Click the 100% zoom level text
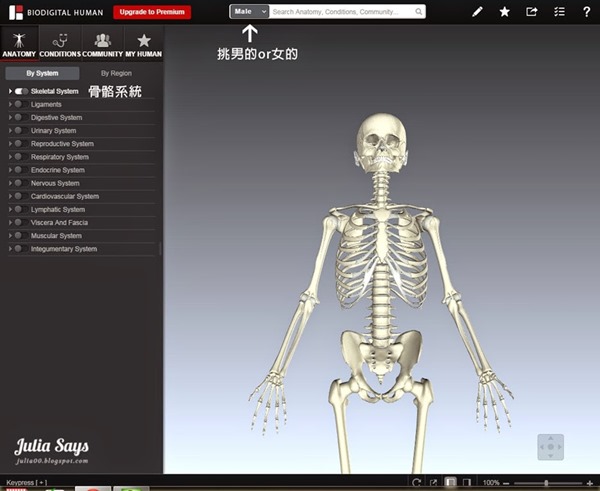The height and width of the screenshot is (491, 600). coord(491,483)
